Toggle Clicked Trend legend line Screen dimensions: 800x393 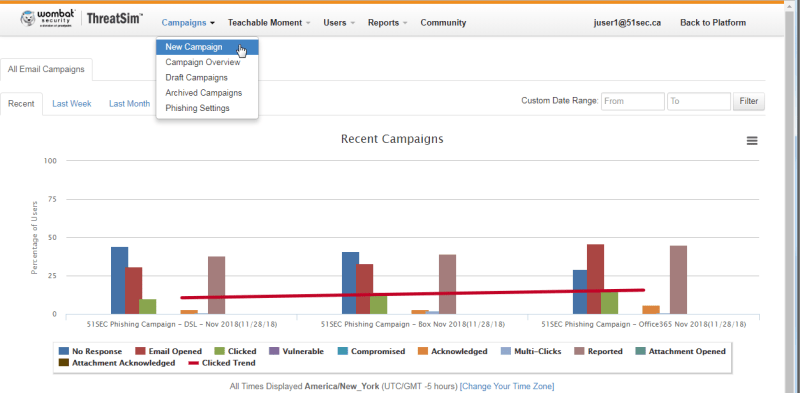pyautogui.click(x=221, y=363)
